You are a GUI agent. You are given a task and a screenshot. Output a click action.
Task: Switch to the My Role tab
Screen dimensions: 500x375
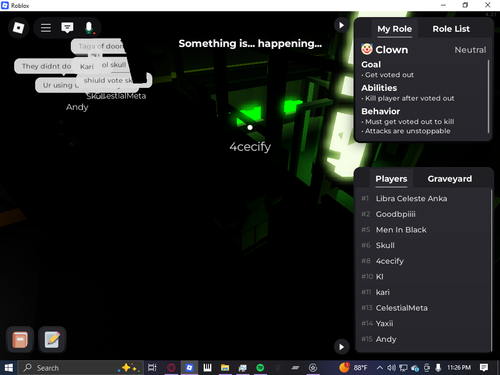[x=394, y=29]
